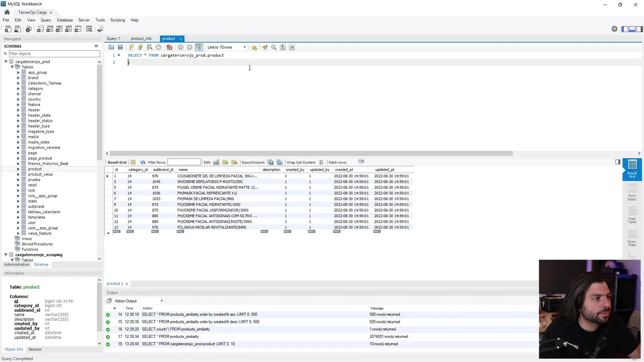The width and height of the screenshot is (644, 362).
Task: Switch to the product_info tab
Action: [141, 39]
